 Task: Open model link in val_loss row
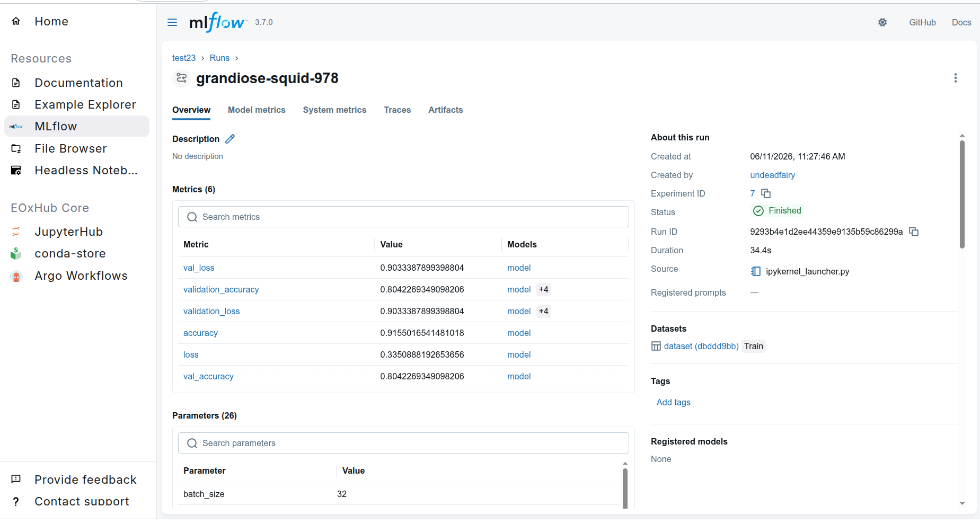pos(519,268)
